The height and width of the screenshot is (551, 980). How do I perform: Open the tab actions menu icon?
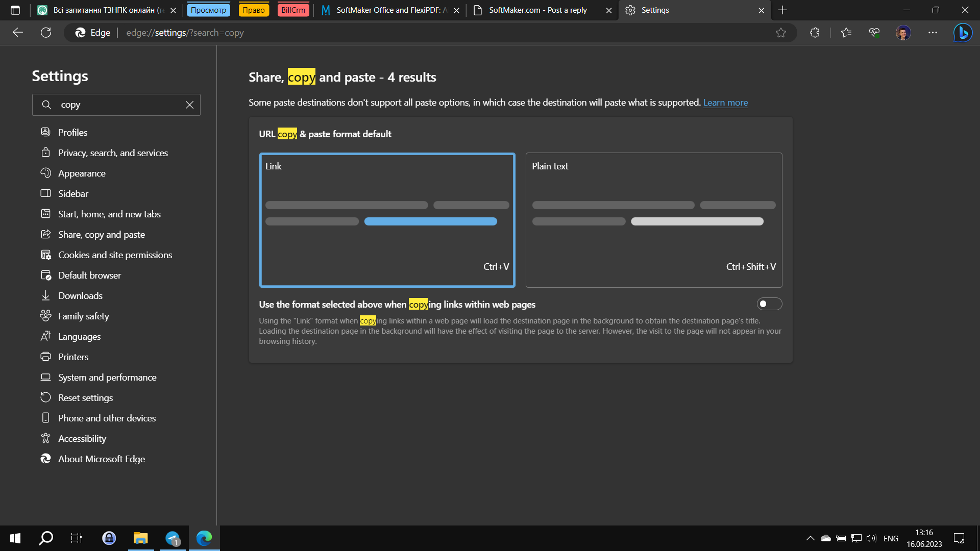coord(15,10)
